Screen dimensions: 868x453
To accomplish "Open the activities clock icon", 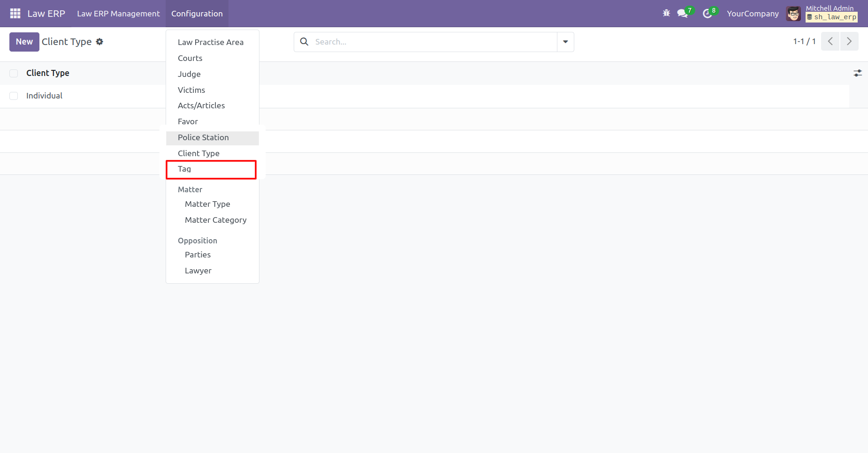I will tap(708, 14).
